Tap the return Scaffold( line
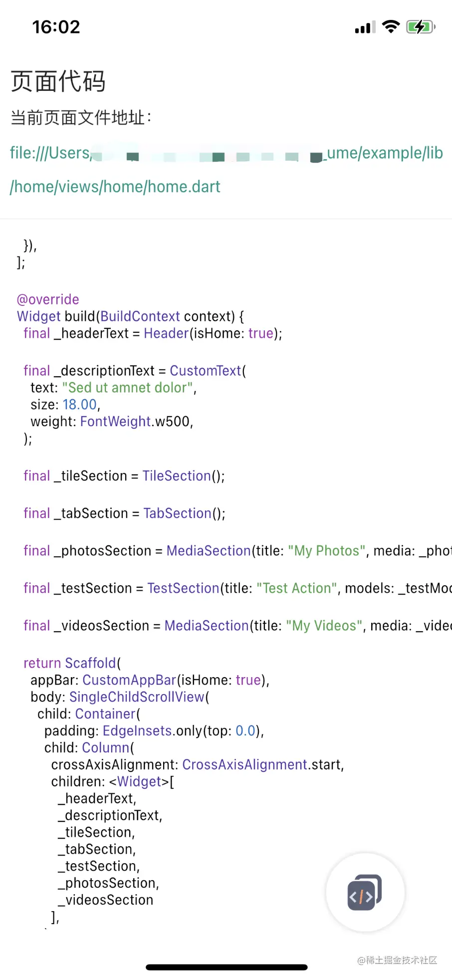 [72, 663]
